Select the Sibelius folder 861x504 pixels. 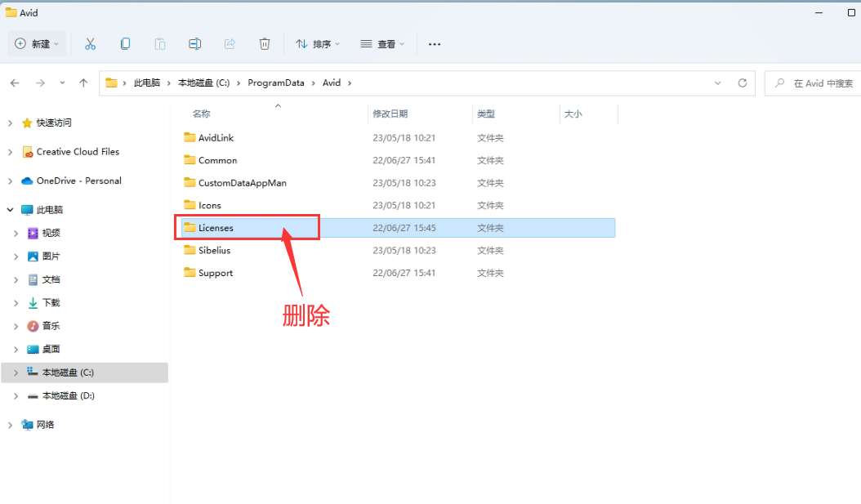click(214, 250)
